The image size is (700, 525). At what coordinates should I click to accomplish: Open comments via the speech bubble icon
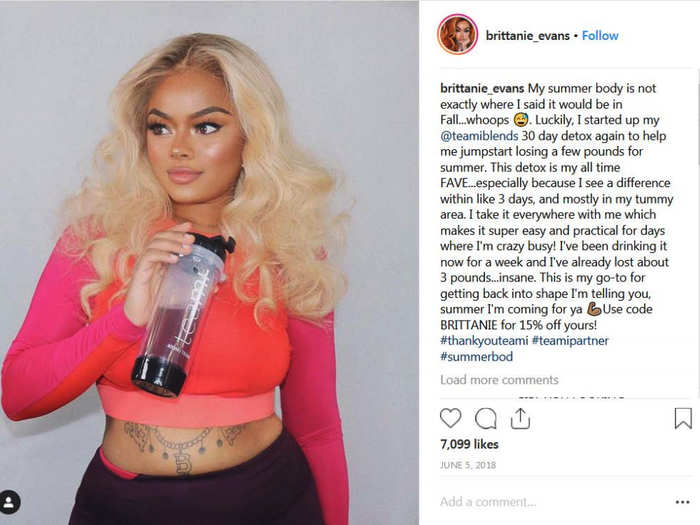coord(486,419)
